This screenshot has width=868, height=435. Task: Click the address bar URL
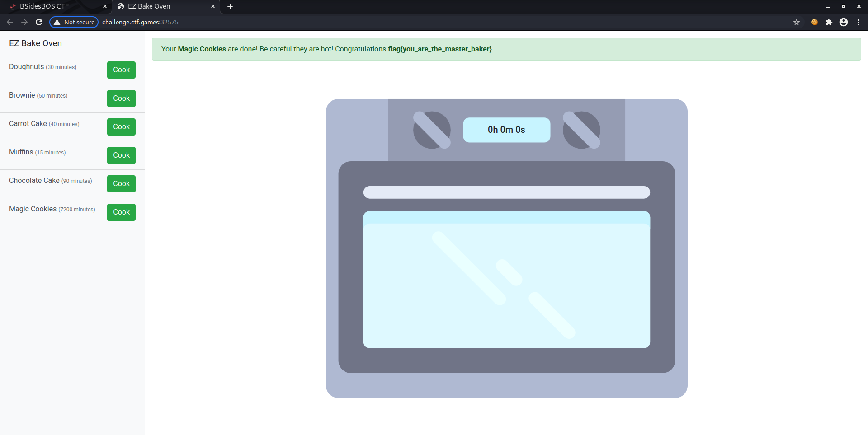(x=140, y=22)
